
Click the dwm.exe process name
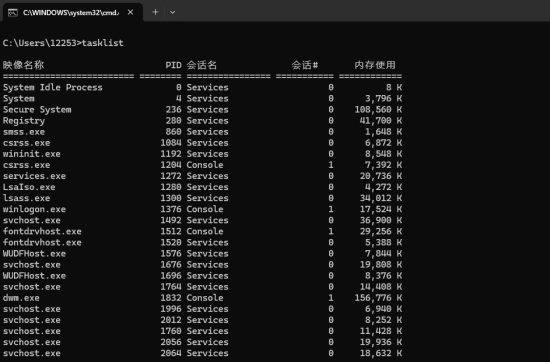pos(21,298)
